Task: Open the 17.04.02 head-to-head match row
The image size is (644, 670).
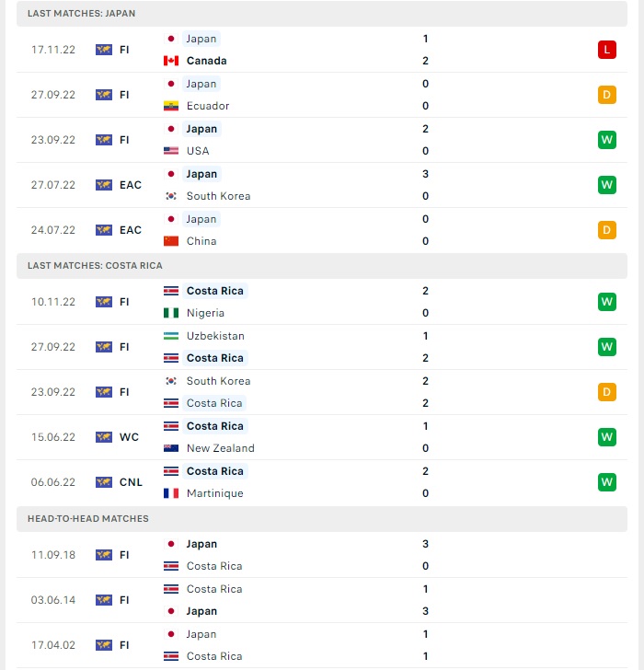Action: tap(322, 645)
